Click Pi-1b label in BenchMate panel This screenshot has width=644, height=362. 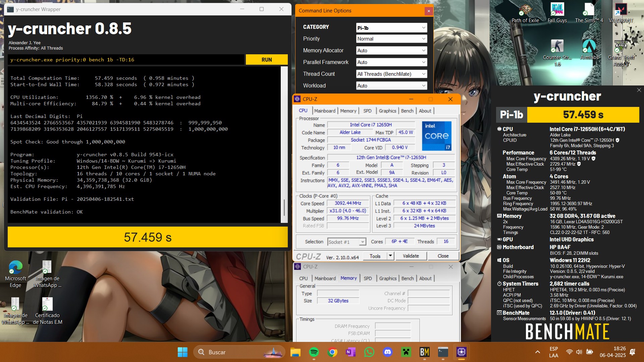click(x=512, y=115)
